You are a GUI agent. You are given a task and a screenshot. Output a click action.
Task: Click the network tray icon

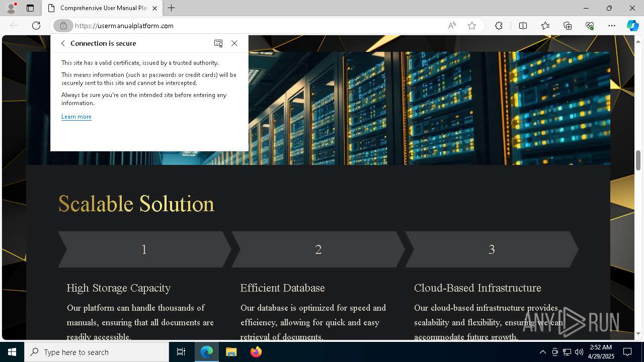click(567, 352)
